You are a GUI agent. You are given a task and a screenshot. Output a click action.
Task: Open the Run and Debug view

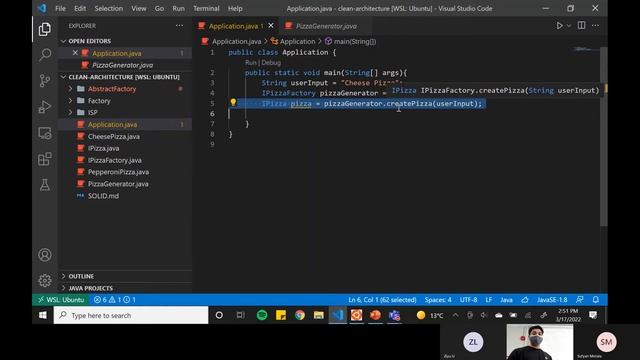point(44,107)
